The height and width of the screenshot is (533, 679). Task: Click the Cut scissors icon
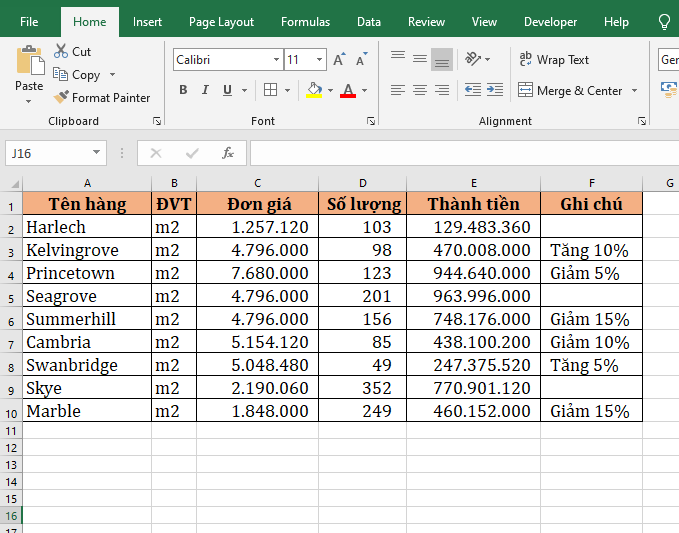click(x=62, y=51)
